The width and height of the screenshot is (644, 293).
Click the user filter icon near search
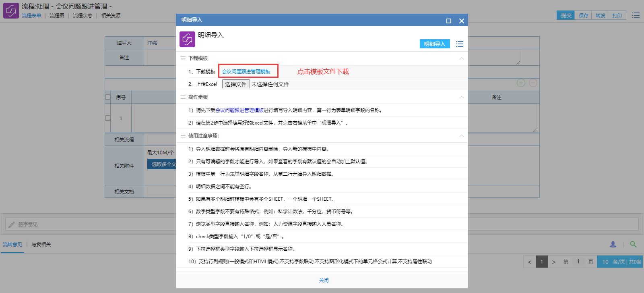613,244
